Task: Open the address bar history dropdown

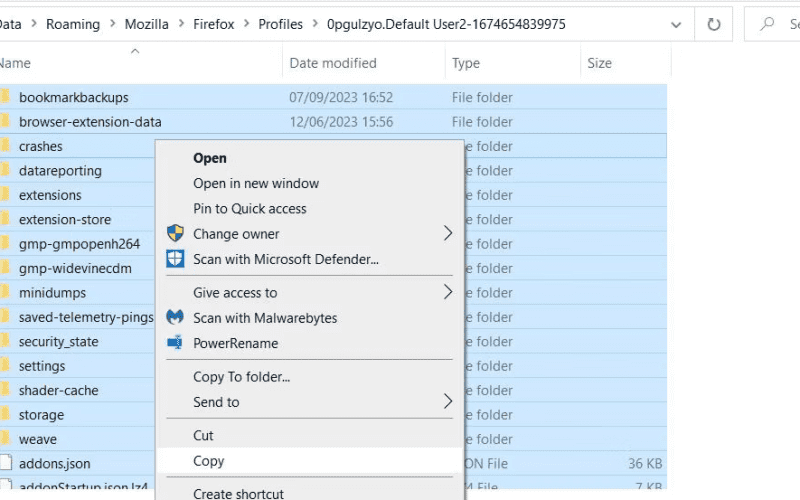Action: [x=676, y=24]
